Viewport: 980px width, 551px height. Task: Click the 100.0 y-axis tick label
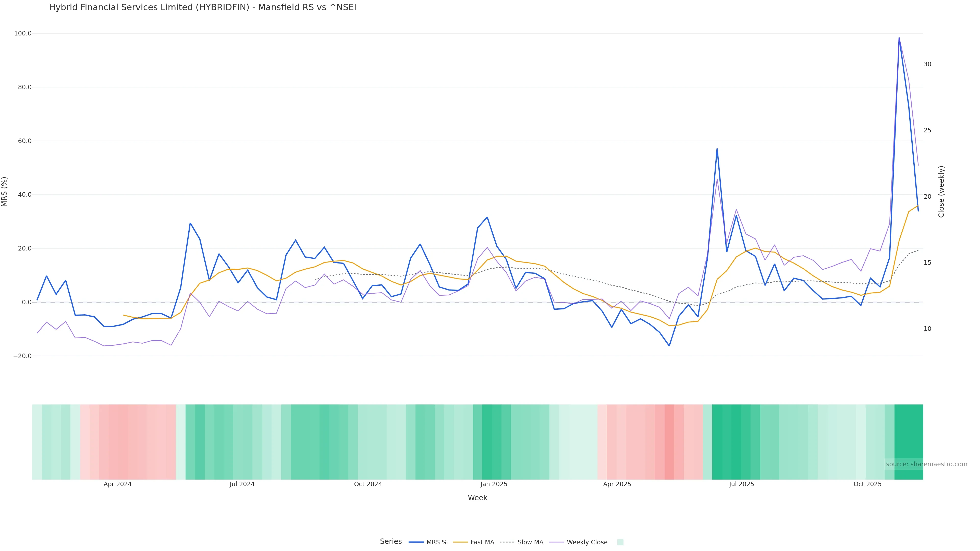23,33
